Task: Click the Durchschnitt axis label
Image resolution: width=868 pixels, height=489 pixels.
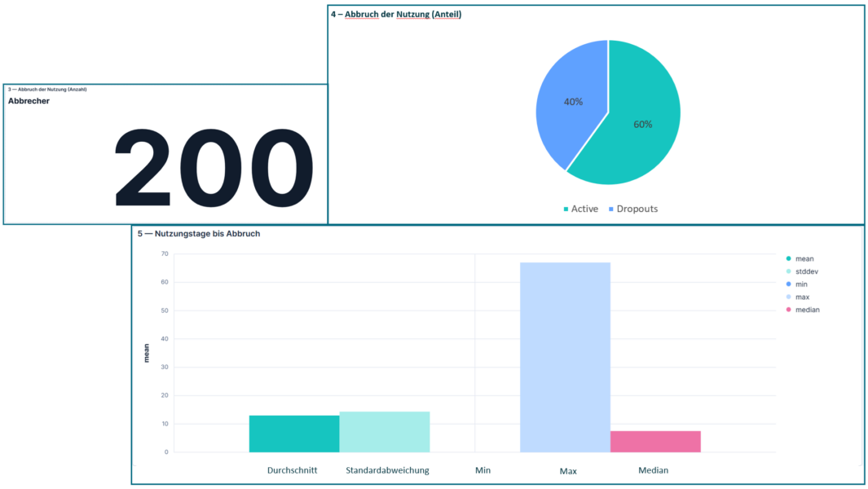Action: pos(293,470)
